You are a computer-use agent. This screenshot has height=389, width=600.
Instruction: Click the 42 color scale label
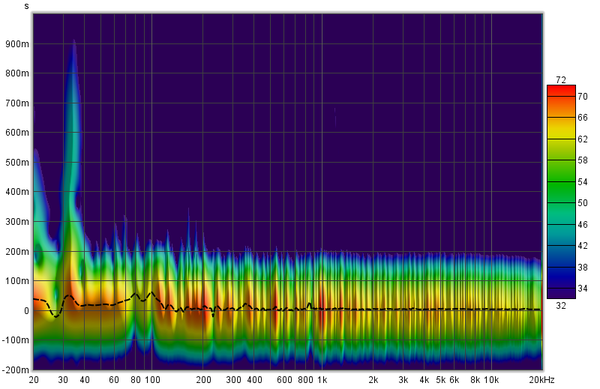pos(583,246)
